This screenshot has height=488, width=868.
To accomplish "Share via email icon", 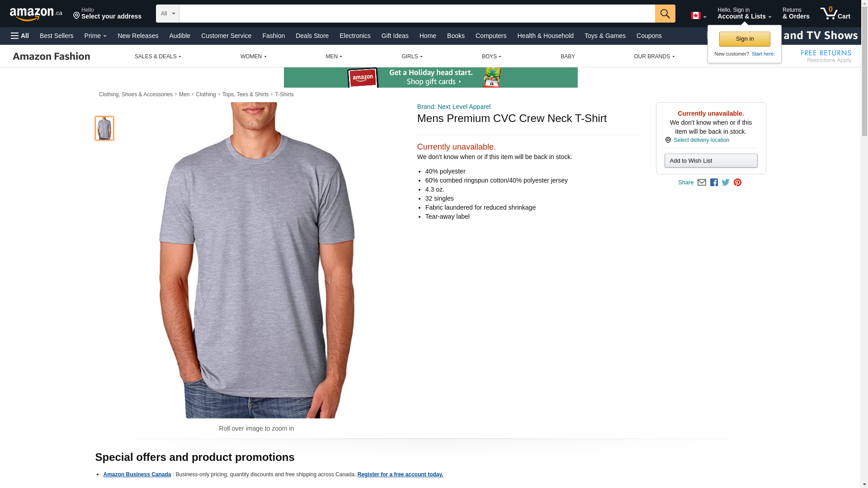I will pos(702,183).
